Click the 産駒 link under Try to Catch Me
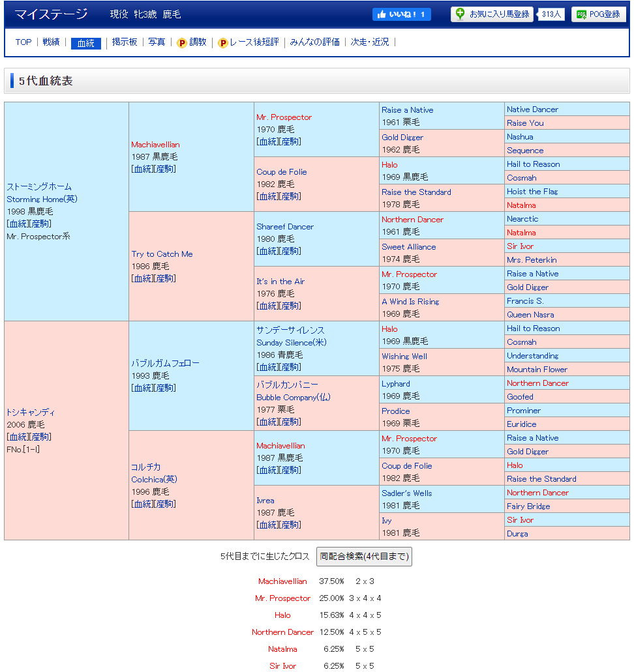This screenshot has height=672, width=634. pyautogui.click(x=165, y=278)
